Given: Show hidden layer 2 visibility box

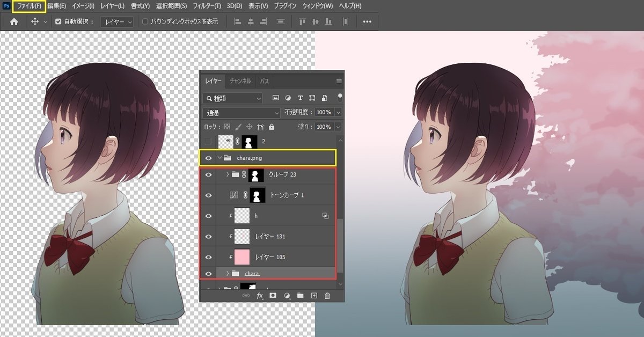Looking at the screenshot, I should tap(208, 141).
